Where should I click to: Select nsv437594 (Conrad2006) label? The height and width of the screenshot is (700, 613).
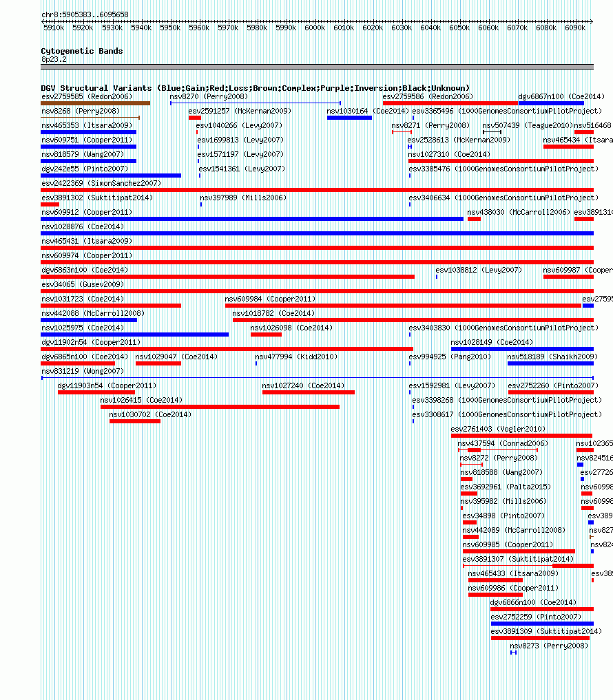click(x=503, y=444)
